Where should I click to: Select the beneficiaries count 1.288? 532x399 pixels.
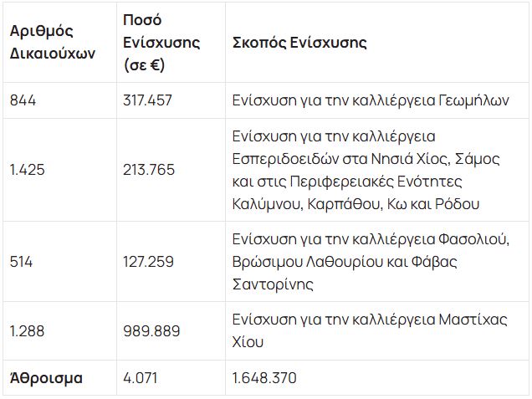(x=28, y=330)
